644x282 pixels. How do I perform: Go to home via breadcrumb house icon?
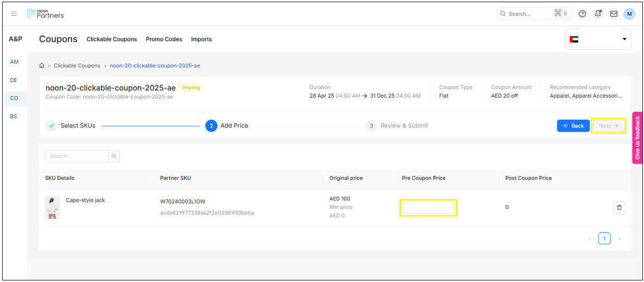[42, 66]
